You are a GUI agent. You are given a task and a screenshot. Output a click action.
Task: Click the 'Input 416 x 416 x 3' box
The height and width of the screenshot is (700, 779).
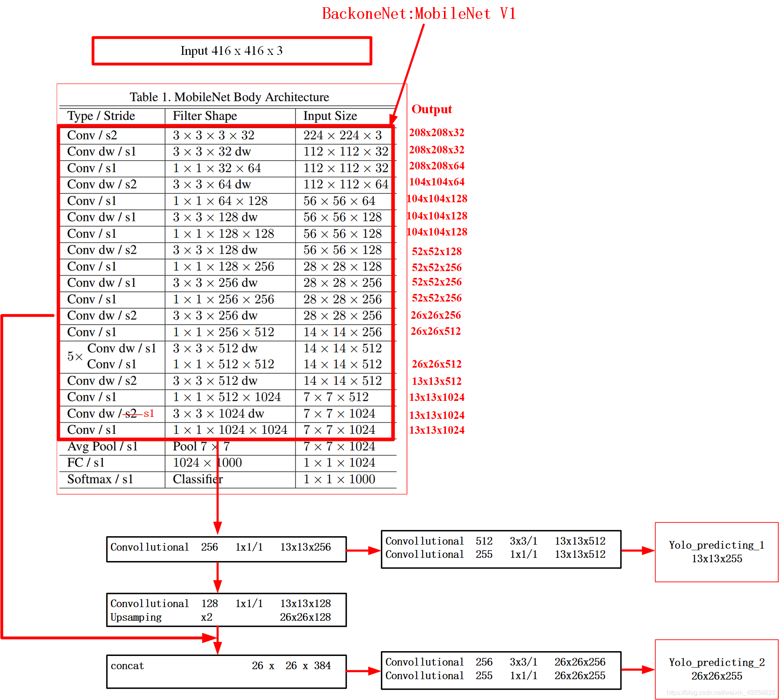pyautogui.click(x=232, y=51)
